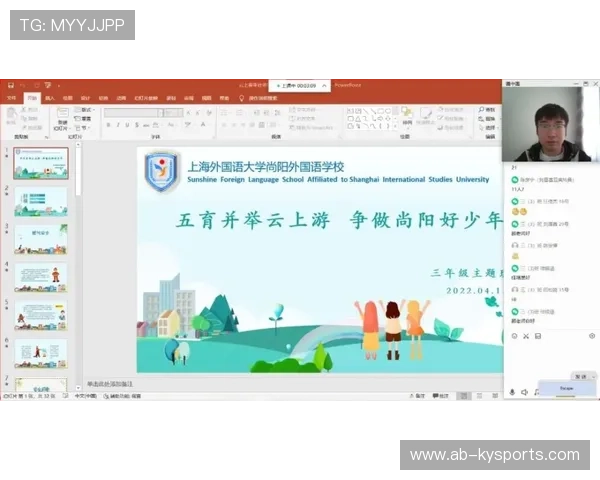Toggle the speaker icon in chat window
Viewport: 600px width, 480px height.
(525, 392)
